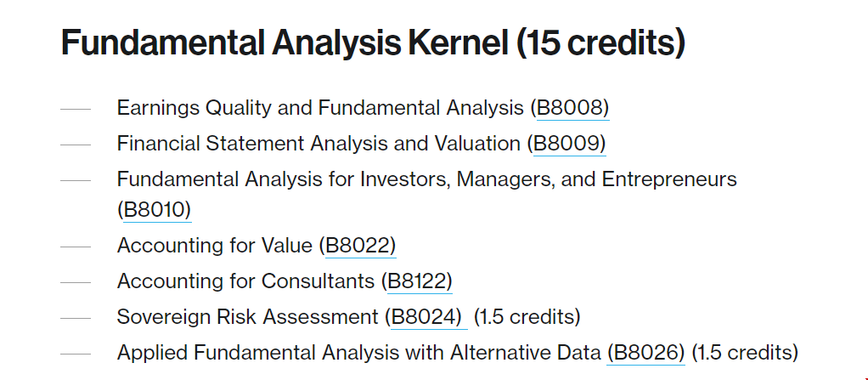Follow the B8010 course link
Screen dimensions: 868x380
[156, 210]
